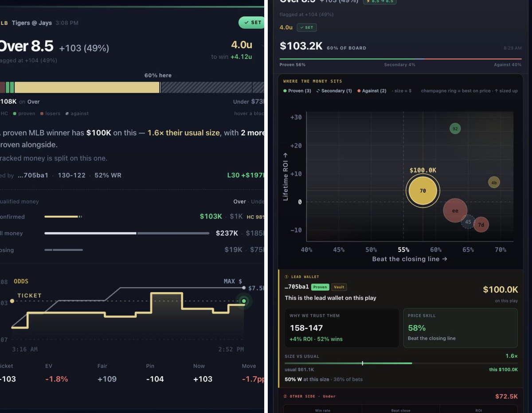
Task: Select the red bubble labeled 7d
Action: click(x=481, y=225)
